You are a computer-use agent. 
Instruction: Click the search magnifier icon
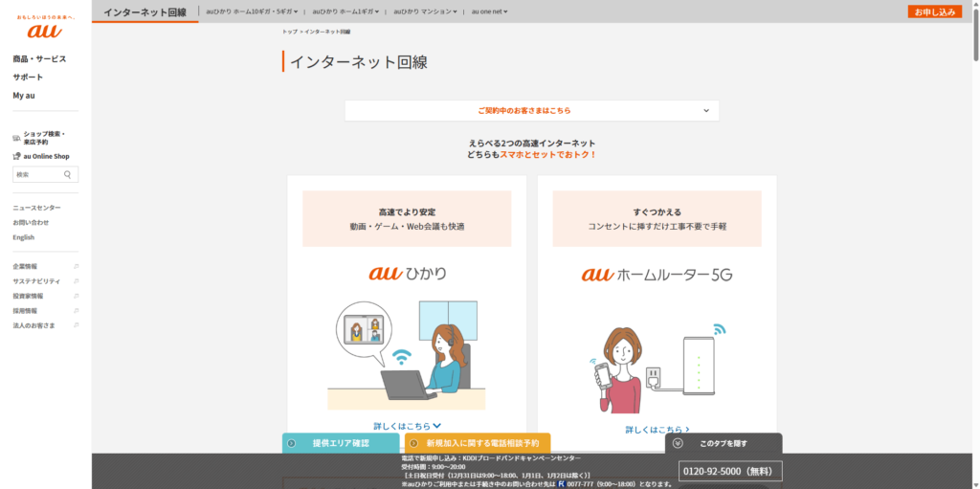[x=68, y=174]
